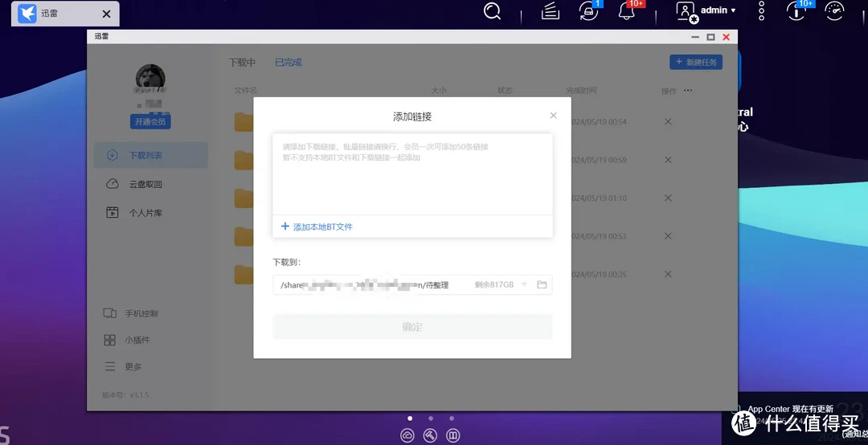Click the 版本号 v3.1.5 text
Image resolution: width=868 pixels, height=445 pixels.
pos(125,395)
